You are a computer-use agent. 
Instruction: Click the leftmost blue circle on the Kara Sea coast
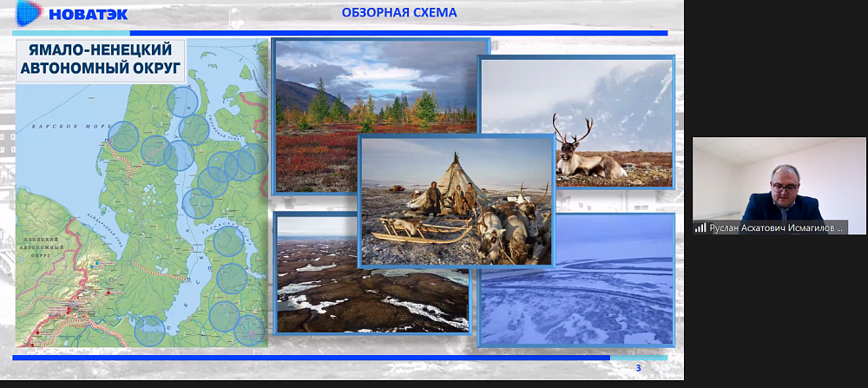(x=123, y=135)
